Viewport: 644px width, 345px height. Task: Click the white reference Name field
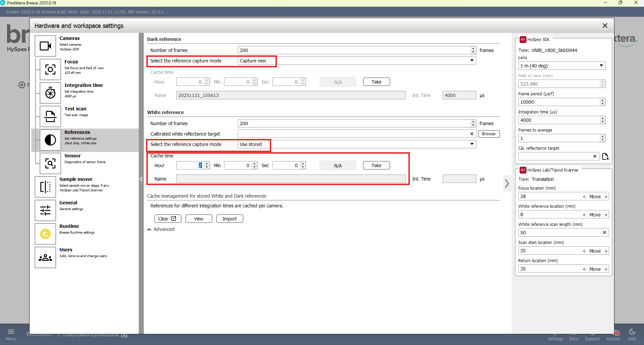[x=291, y=179]
